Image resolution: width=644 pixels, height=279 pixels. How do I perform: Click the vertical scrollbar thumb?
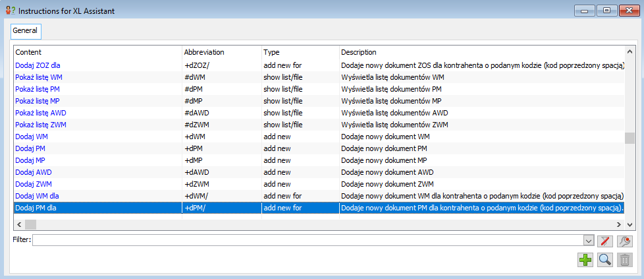click(630, 139)
